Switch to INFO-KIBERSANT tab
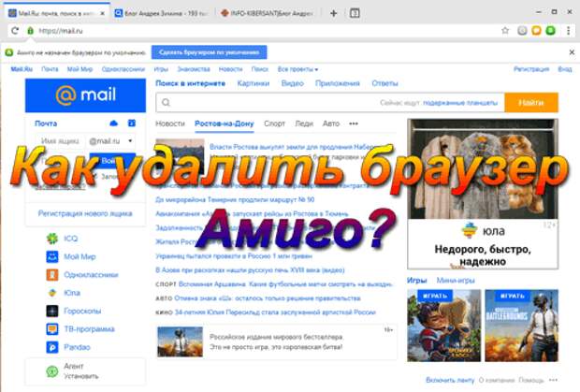 tap(267, 13)
